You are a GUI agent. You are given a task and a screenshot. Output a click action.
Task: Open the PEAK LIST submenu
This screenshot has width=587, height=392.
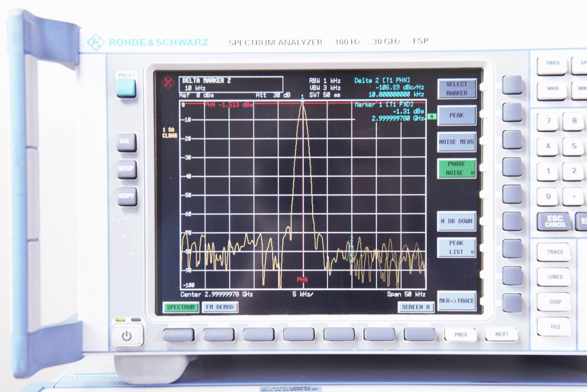[456, 247]
